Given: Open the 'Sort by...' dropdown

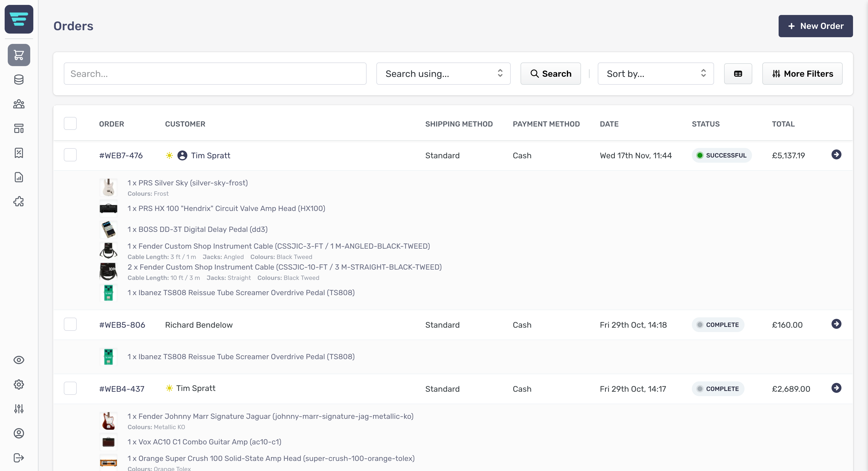Looking at the screenshot, I should click(656, 74).
